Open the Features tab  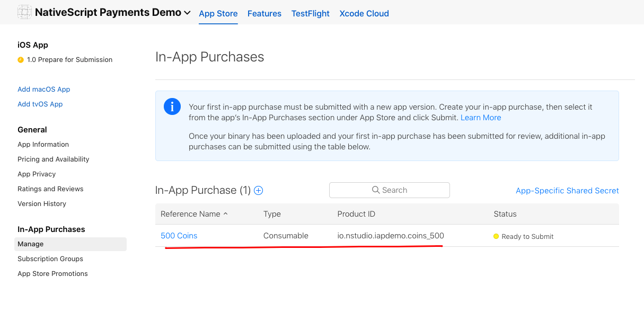(x=264, y=14)
